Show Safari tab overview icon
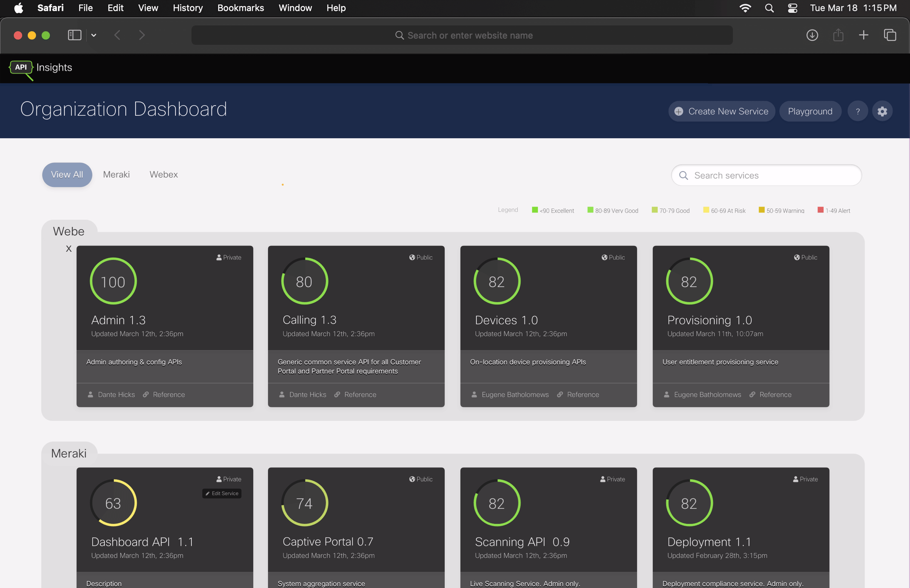Image resolution: width=910 pixels, height=588 pixels. tap(890, 35)
